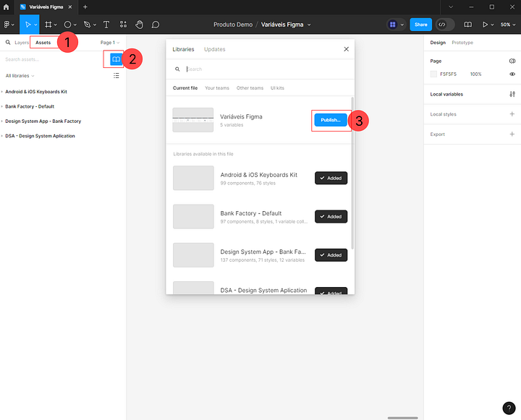Toggle page background visibility eye
The width and height of the screenshot is (521, 420).
tap(512, 74)
